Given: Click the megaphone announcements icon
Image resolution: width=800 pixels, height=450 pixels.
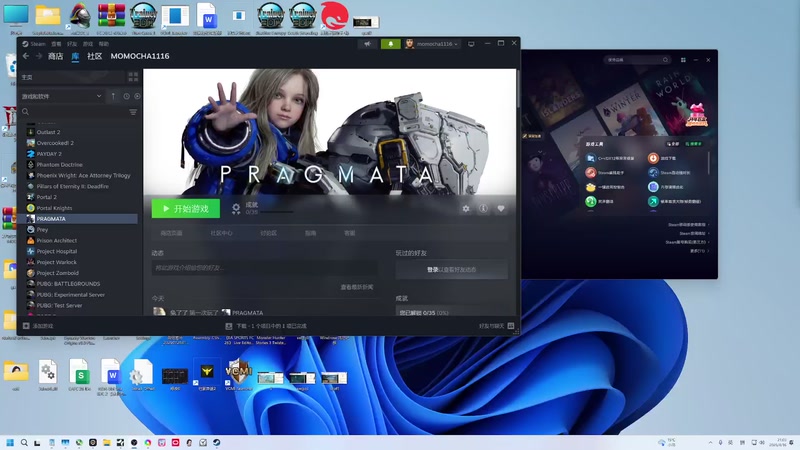Looking at the screenshot, I should point(367,44).
